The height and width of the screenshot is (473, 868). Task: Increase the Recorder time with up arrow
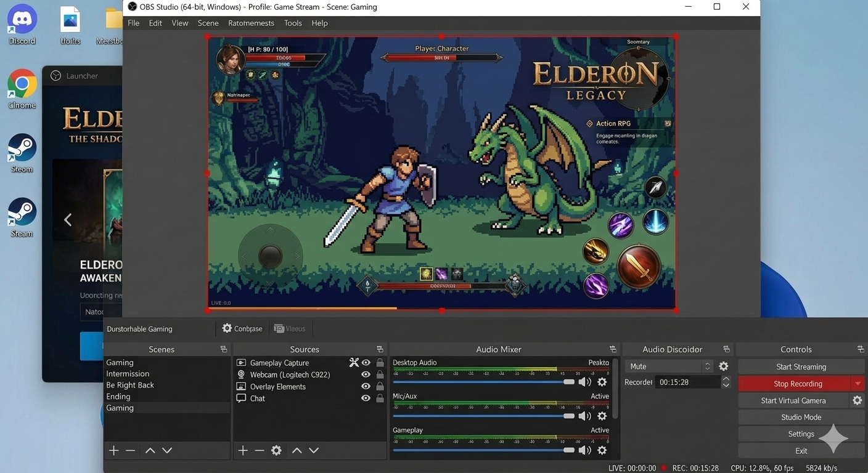(726, 379)
